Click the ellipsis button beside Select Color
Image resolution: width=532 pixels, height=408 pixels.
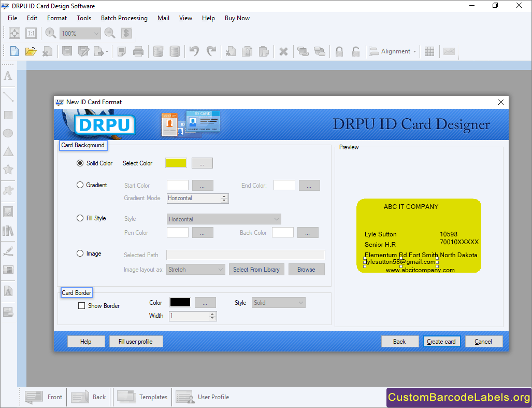point(202,163)
